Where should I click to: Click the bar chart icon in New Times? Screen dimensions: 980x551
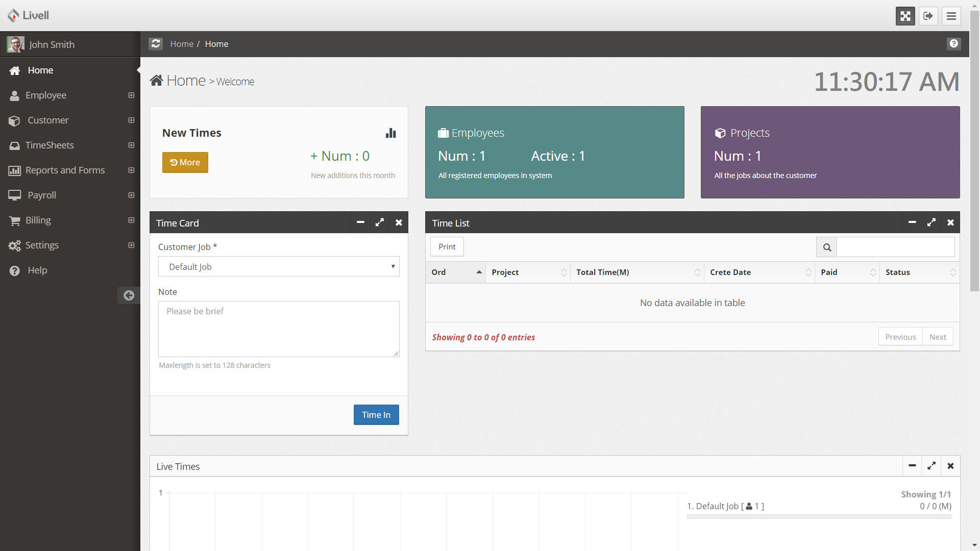point(390,133)
